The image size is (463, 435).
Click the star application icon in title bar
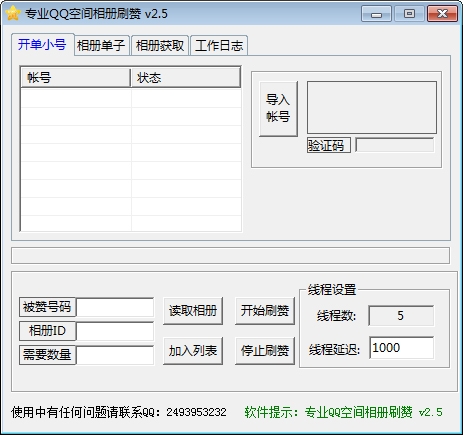coord(13,13)
